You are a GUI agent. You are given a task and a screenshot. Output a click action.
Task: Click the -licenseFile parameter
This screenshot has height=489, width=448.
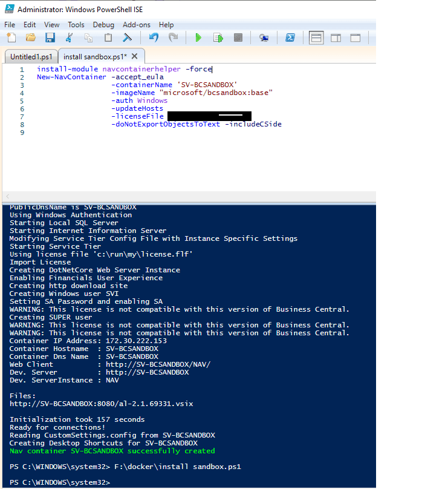point(137,116)
